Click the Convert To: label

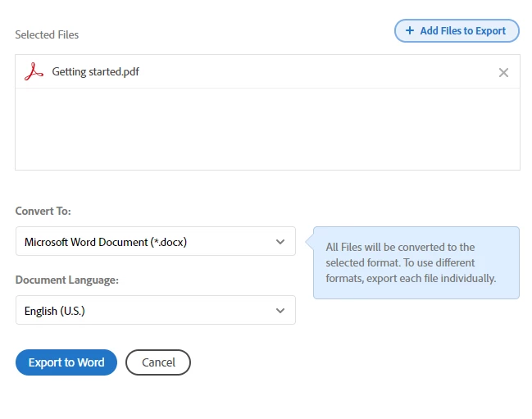[43, 211]
